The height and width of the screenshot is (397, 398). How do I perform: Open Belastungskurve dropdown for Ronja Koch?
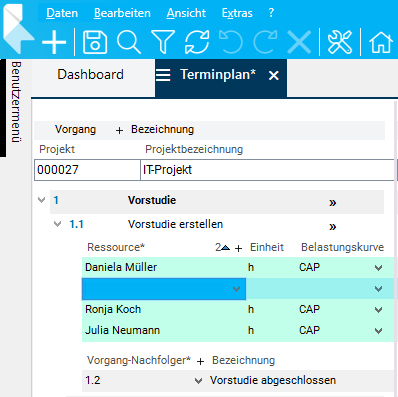click(x=378, y=310)
